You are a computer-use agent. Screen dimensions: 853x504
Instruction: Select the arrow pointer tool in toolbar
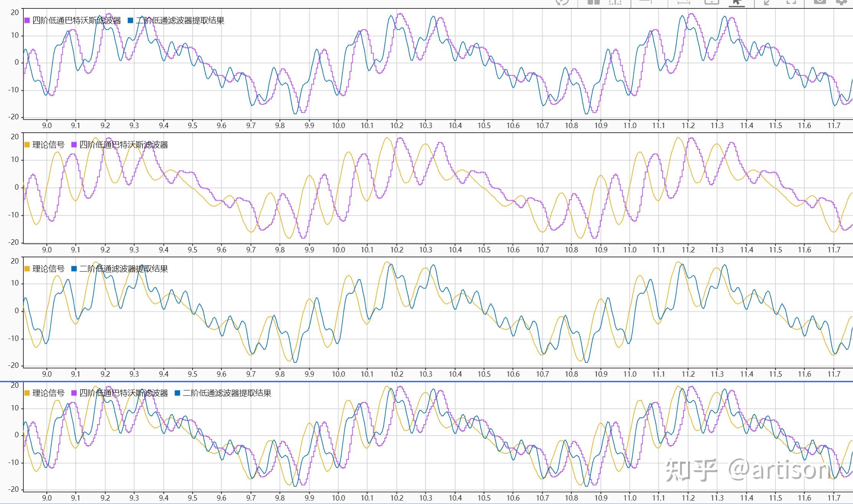736,2
